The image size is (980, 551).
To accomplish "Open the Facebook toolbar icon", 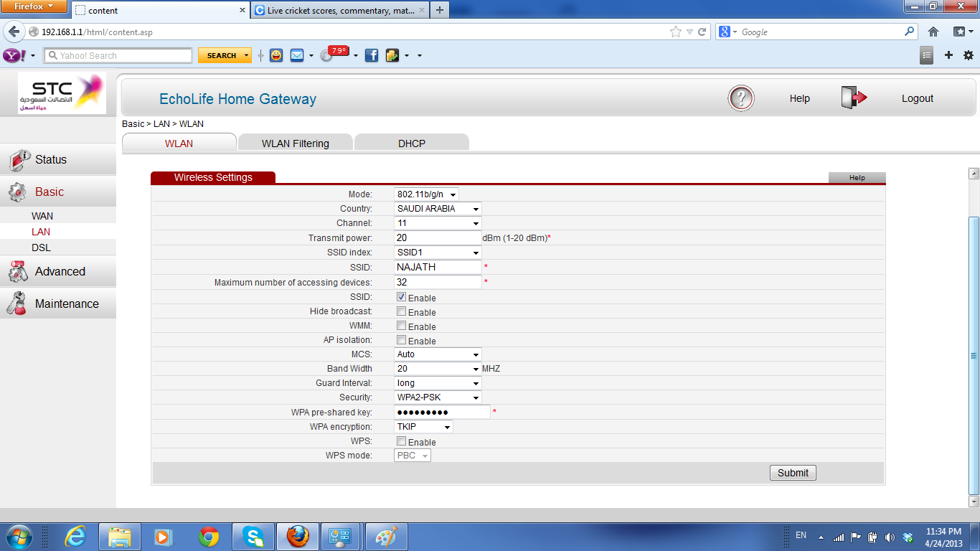I will click(x=371, y=55).
